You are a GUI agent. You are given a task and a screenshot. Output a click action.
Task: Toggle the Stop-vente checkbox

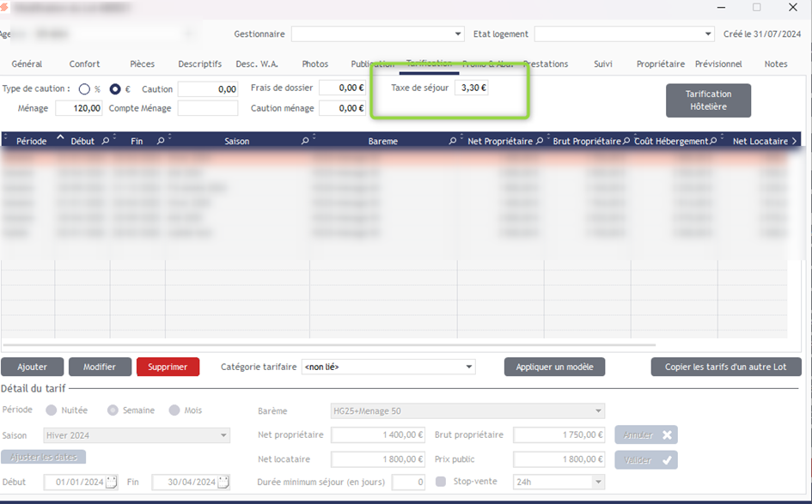click(441, 482)
